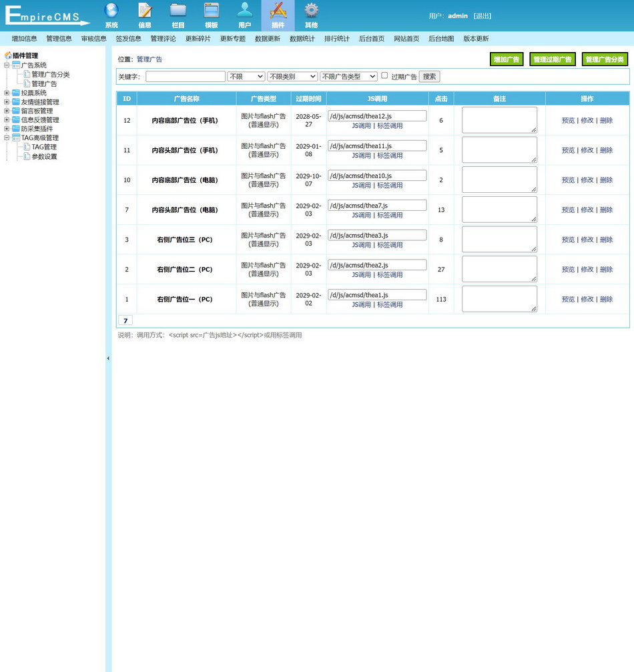Open the 信息 notepad icon
Screen dimensions: 634x672
tap(145, 11)
